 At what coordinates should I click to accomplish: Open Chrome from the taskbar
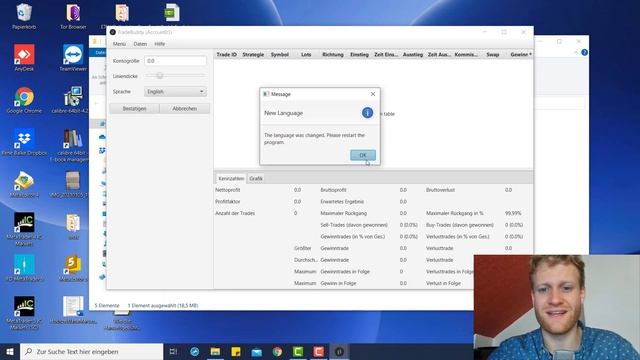[277, 351]
